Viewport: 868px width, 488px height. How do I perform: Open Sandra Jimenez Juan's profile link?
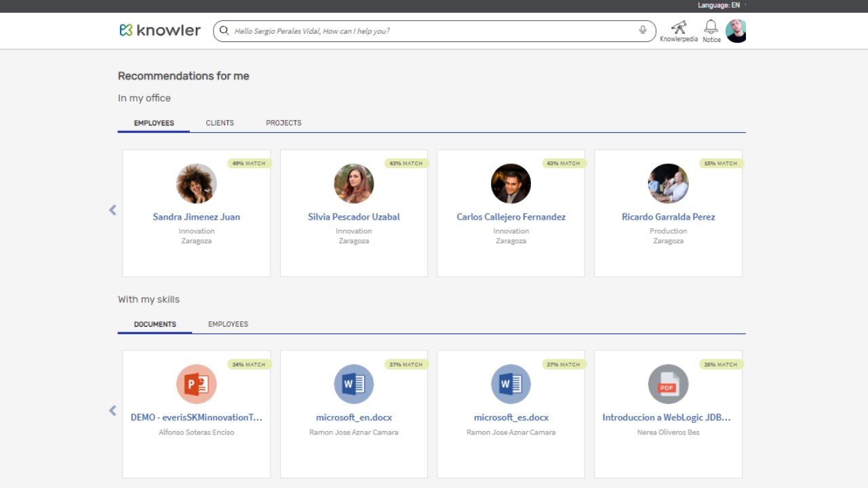pos(196,217)
